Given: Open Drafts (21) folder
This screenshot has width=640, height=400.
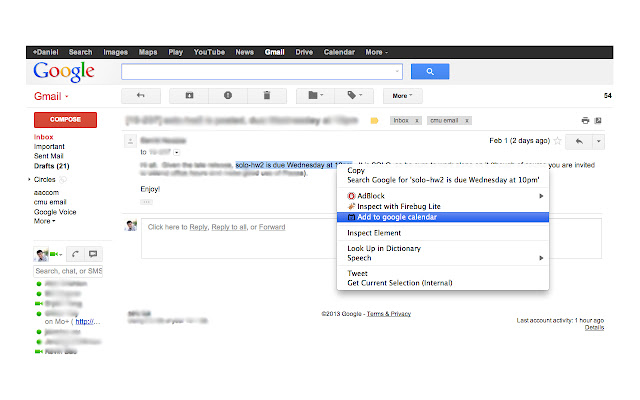Looking at the screenshot, I should [51, 166].
